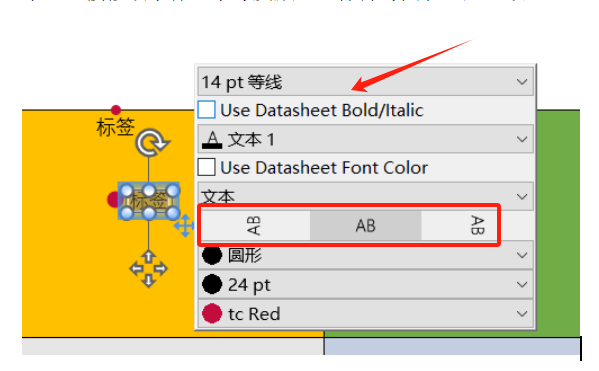Click the four-arrow move handle below the label

tap(148, 269)
